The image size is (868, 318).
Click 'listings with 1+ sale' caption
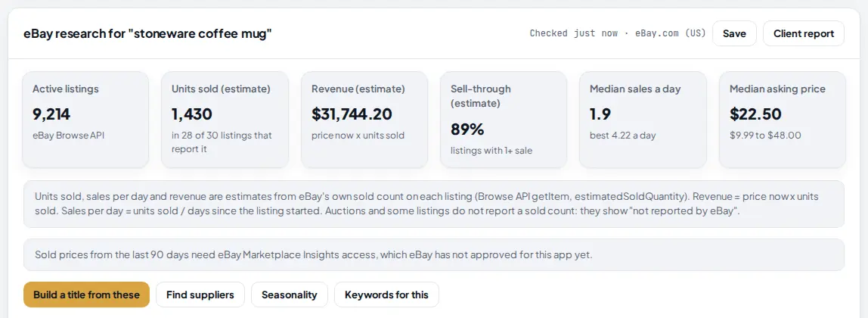tap(491, 150)
